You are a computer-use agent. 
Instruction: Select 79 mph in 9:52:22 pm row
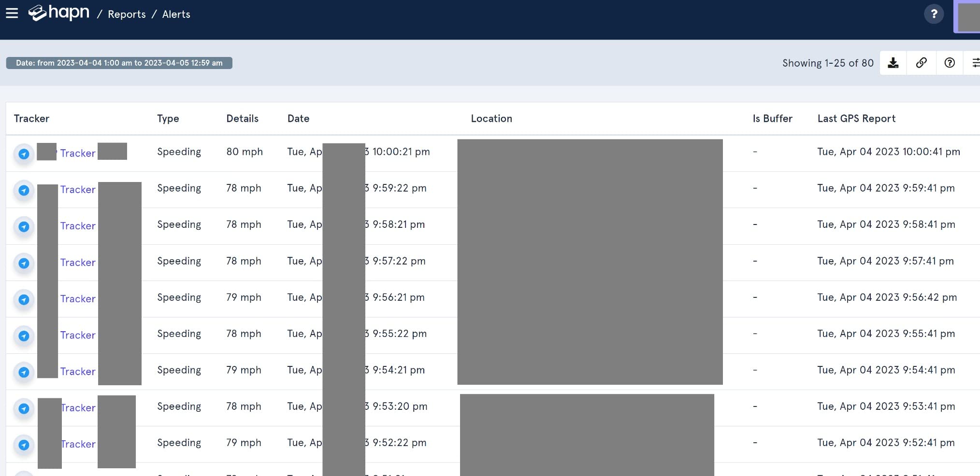click(x=244, y=443)
